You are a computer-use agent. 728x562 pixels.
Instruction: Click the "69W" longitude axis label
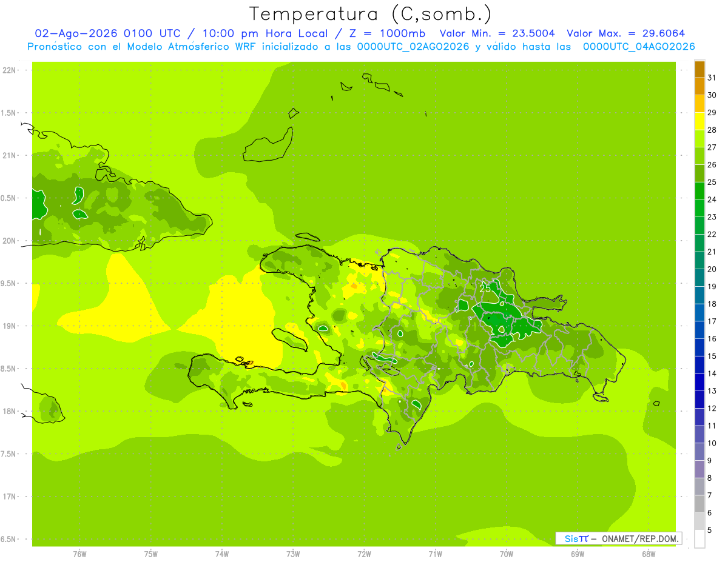[578, 554]
